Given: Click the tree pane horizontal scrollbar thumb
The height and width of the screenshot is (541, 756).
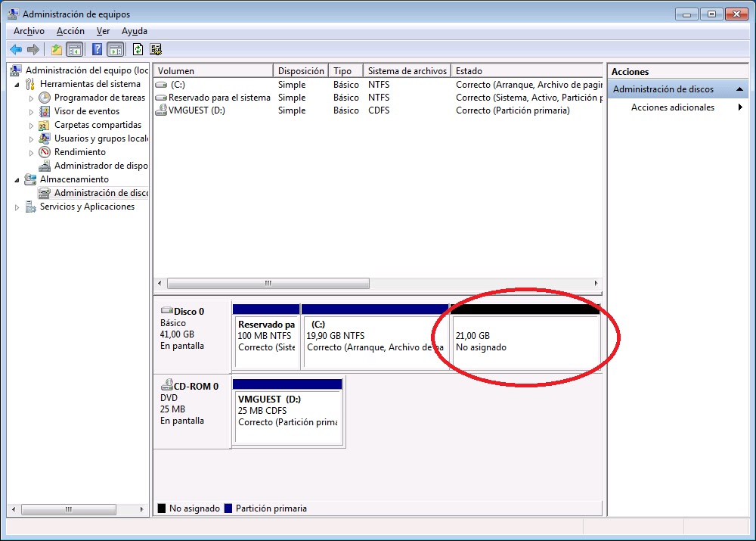Looking at the screenshot, I should (x=69, y=509).
